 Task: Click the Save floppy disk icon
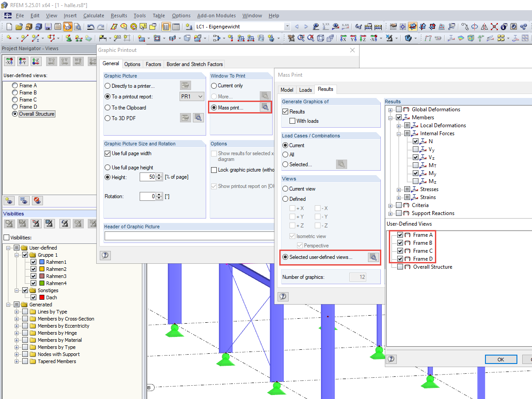pyautogui.click(x=48, y=27)
